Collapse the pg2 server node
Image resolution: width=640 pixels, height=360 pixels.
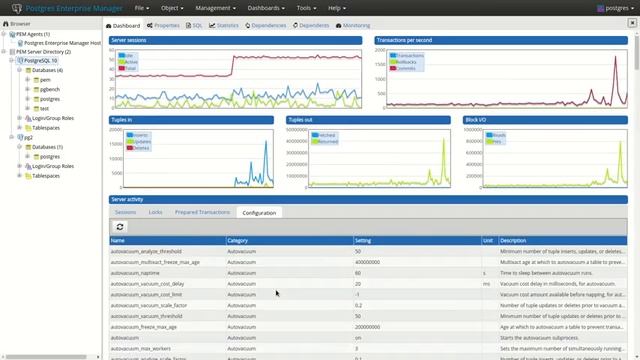(11, 137)
